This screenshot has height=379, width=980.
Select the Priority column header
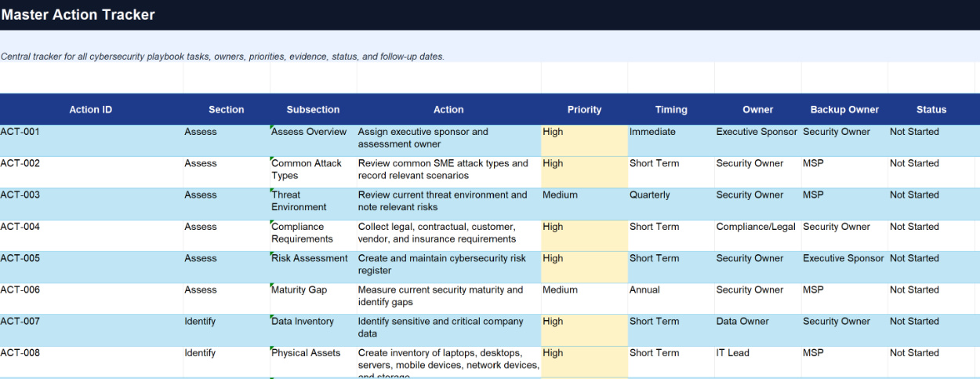pyautogui.click(x=584, y=110)
